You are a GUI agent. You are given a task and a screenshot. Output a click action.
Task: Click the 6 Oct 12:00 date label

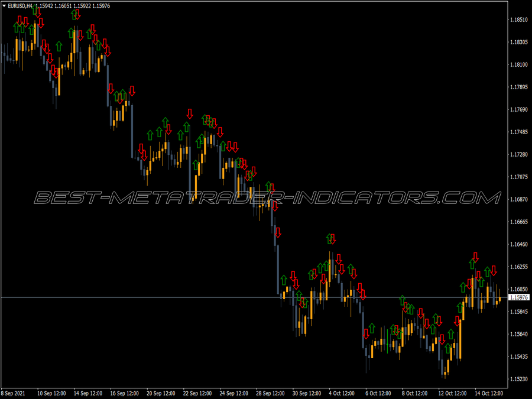pyautogui.click(x=378, y=393)
